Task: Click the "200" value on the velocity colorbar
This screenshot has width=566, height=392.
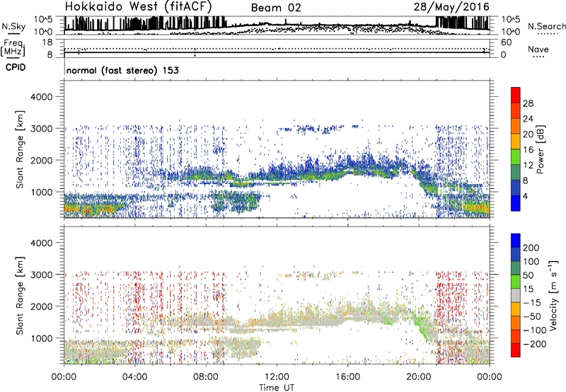Action: [x=531, y=248]
